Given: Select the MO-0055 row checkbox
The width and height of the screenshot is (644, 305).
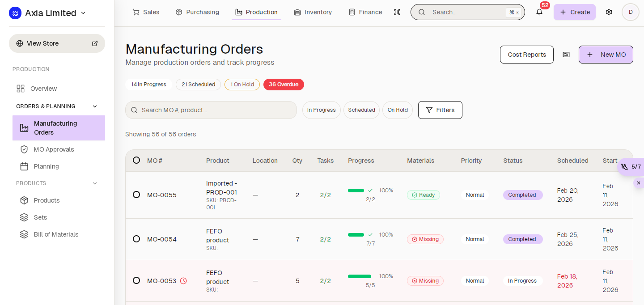Looking at the screenshot, I should pos(136,195).
